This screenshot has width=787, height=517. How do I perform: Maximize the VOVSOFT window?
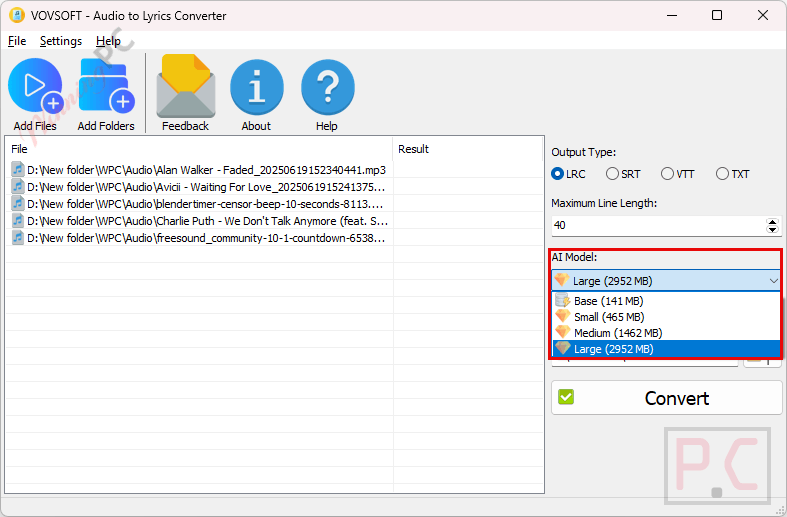point(717,16)
